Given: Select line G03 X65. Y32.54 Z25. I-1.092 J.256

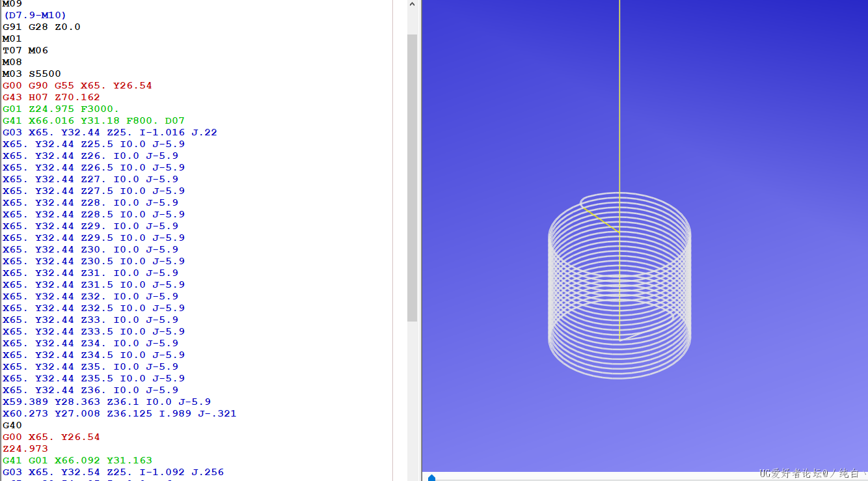Looking at the screenshot, I should 113,472.
